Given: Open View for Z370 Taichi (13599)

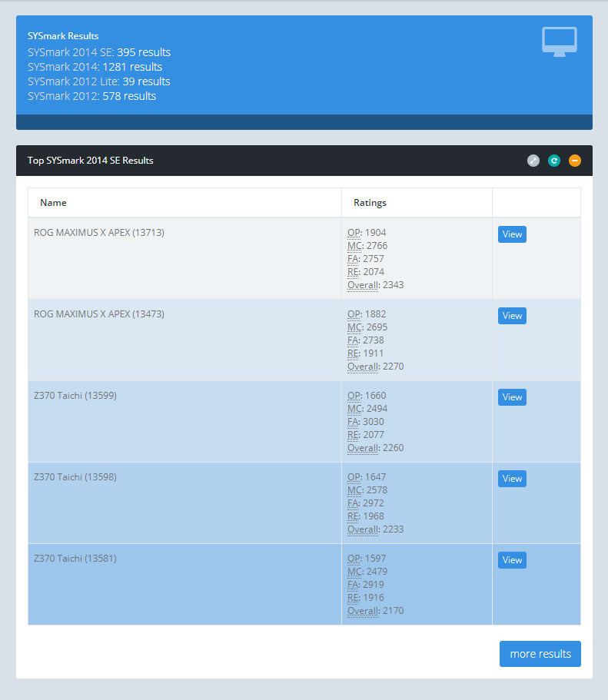Looking at the screenshot, I should 512,397.
